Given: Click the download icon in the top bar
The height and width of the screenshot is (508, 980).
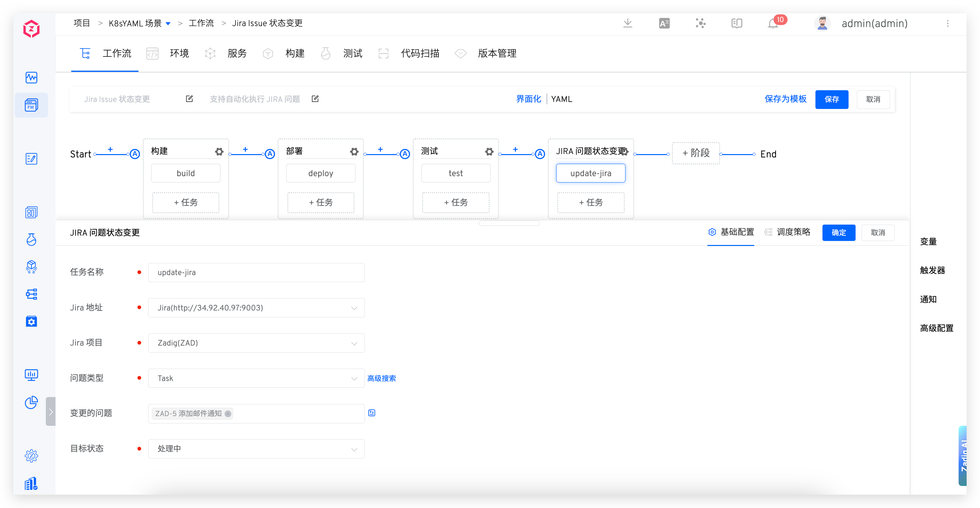Looking at the screenshot, I should [x=628, y=23].
